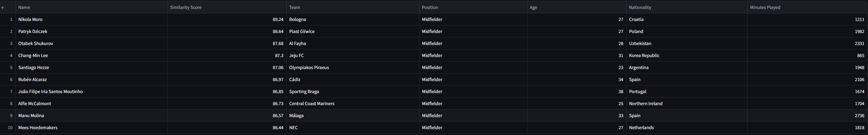This screenshot has width=868, height=135.
Task: Select Patryk Dziczek row name
Action: click(92, 31)
